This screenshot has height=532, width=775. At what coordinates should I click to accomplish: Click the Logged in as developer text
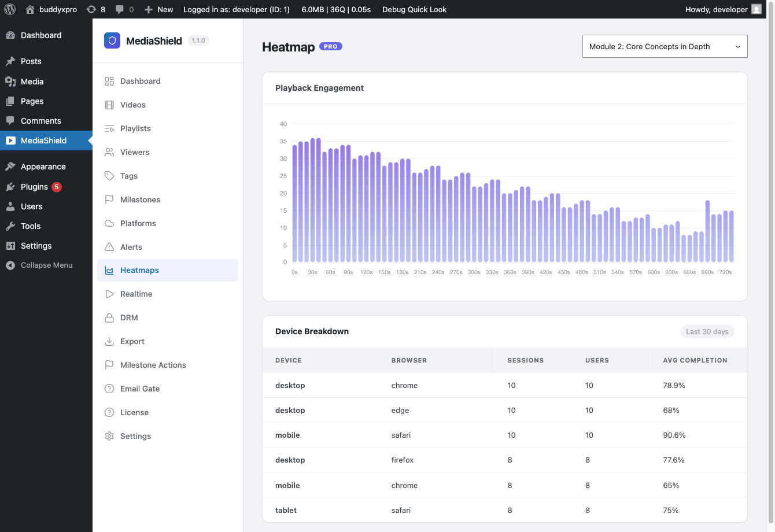(237, 9)
